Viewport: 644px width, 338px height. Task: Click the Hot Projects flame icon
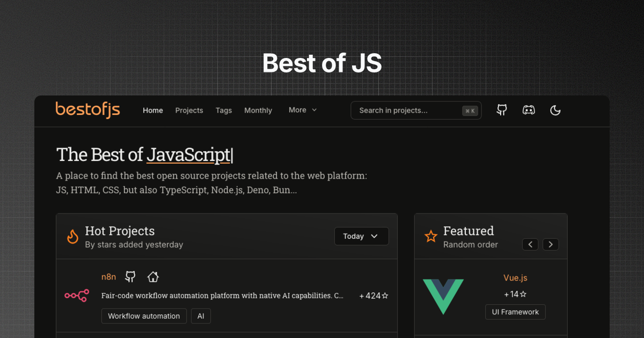pos(72,236)
